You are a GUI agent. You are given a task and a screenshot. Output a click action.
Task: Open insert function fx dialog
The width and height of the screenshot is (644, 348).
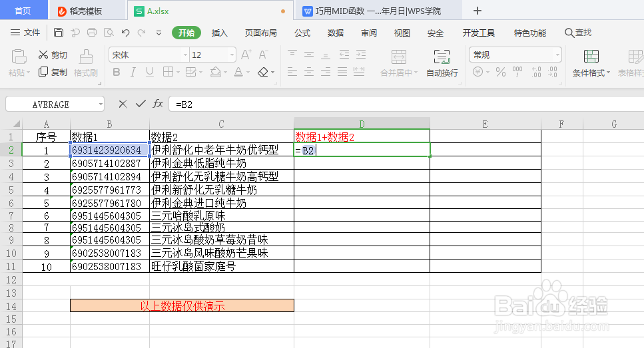click(158, 104)
